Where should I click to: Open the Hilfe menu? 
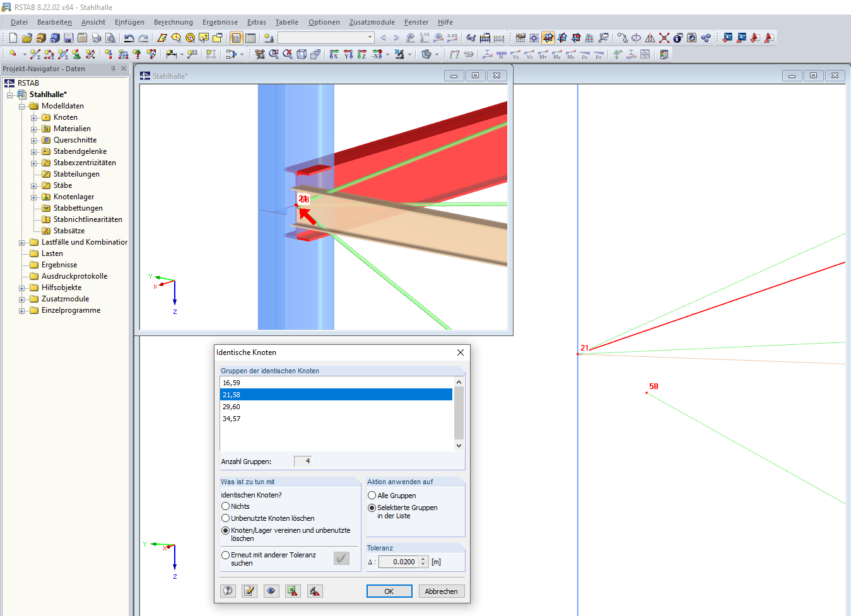(445, 22)
